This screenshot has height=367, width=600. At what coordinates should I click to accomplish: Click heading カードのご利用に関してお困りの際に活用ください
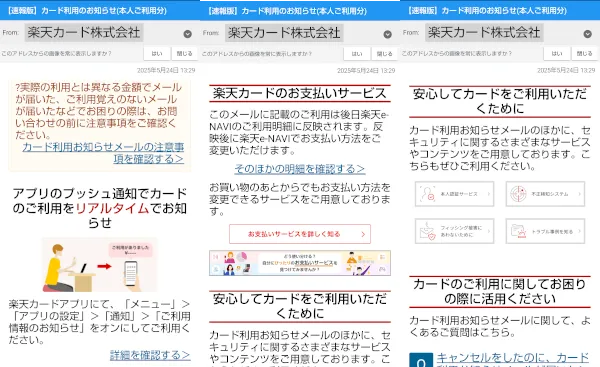click(500, 291)
